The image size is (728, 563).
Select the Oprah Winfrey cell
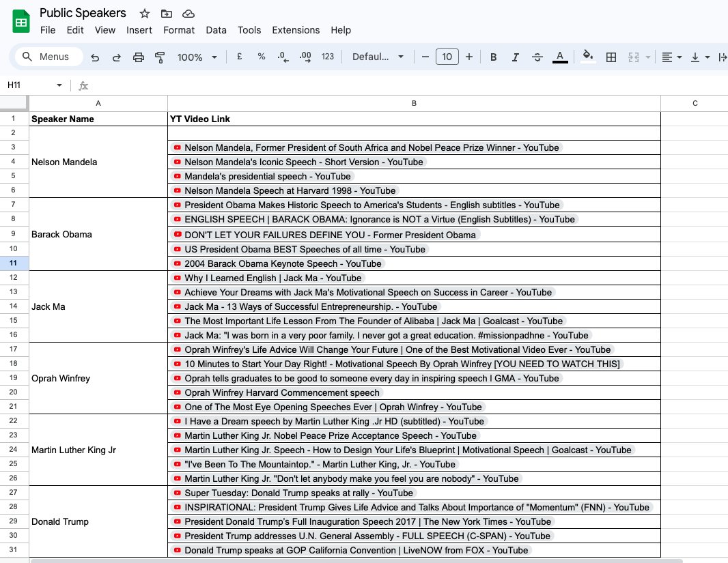98,379
